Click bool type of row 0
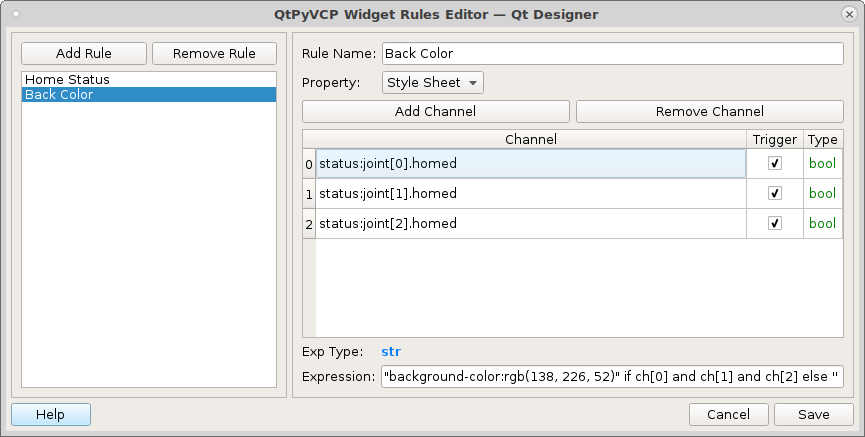The image size is (865, 437). [x=823, y=164]
